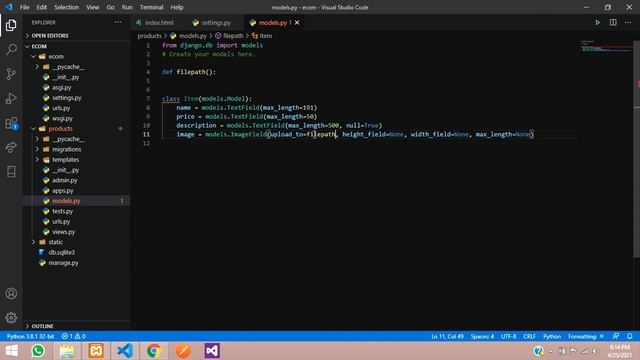Change Spaces: 4 indentation setting
The width and height of the screenshot is (640, 360).
click(482, 336)
